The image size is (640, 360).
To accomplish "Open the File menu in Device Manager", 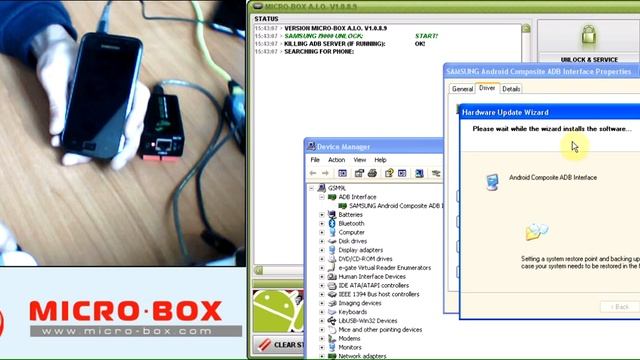I will click(315, 160).
